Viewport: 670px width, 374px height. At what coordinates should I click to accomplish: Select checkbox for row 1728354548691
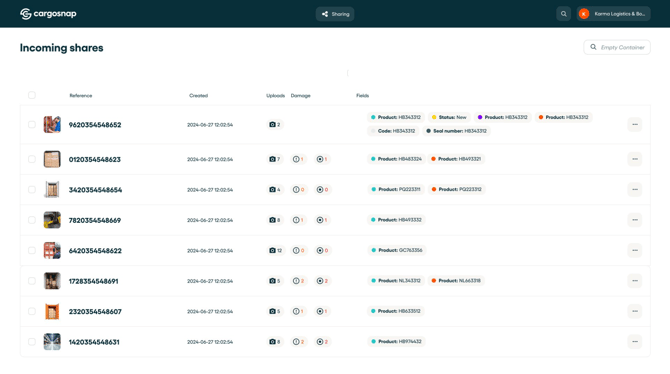coord(32,281)
